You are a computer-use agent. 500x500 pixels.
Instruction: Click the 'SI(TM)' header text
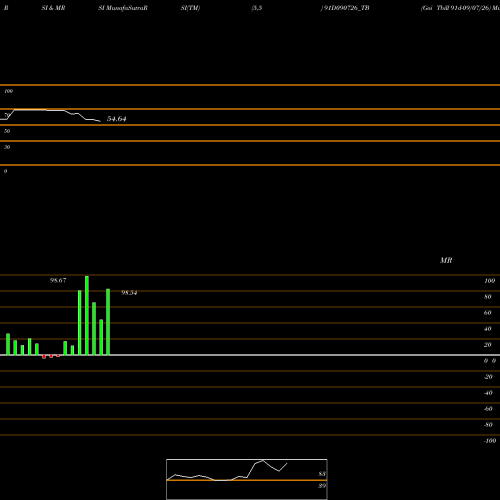point(190,8)
